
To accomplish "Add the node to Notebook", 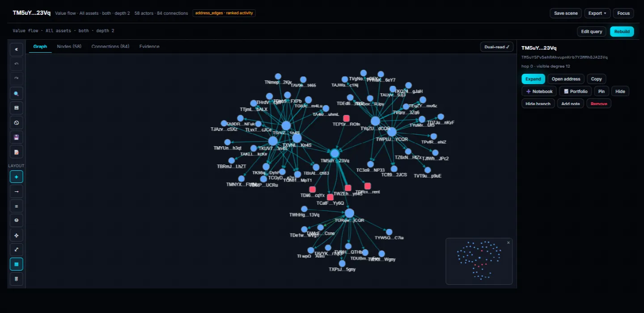I will click(x=539, y=91).
